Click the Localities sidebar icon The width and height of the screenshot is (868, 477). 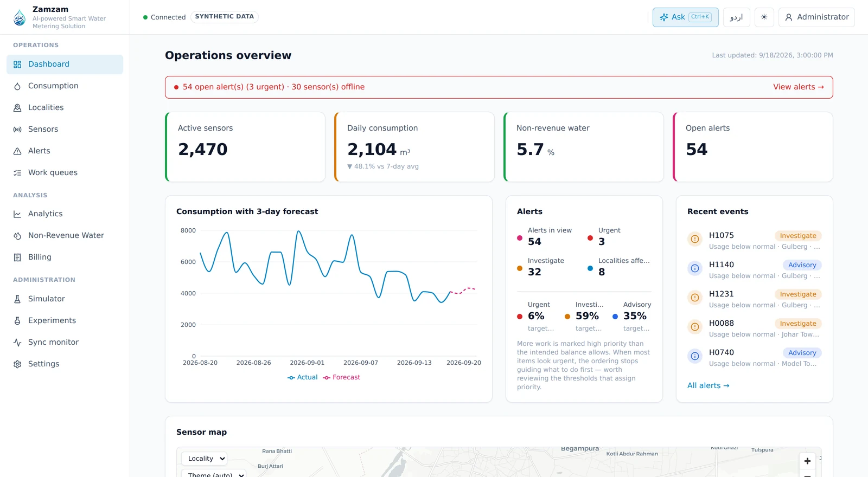(17, 108)
